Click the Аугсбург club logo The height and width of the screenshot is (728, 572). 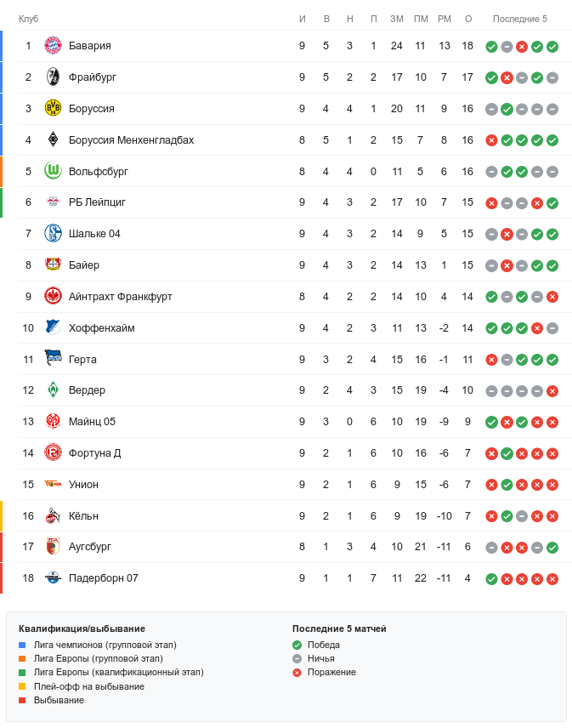coord(54,547)
